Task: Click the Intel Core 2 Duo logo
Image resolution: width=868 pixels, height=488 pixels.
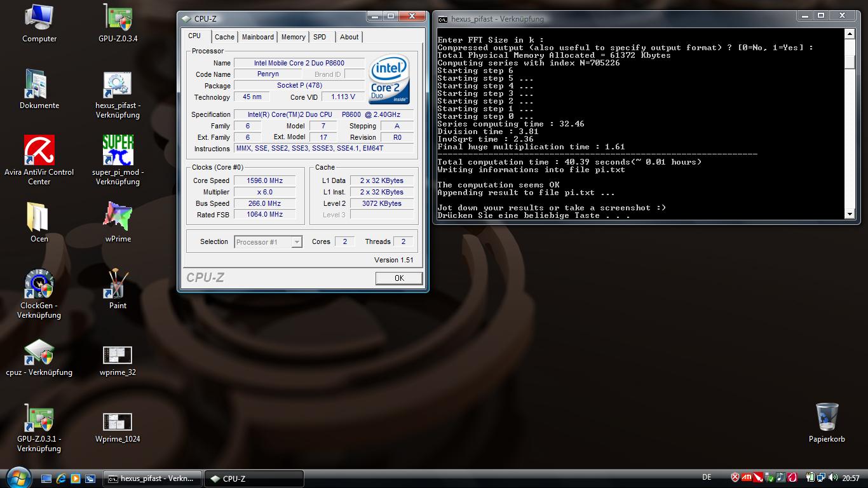Action: (x=390, y=80)
